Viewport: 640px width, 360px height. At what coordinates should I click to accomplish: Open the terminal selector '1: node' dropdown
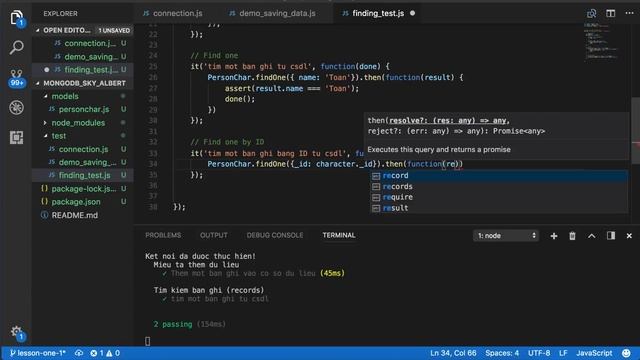506,236
